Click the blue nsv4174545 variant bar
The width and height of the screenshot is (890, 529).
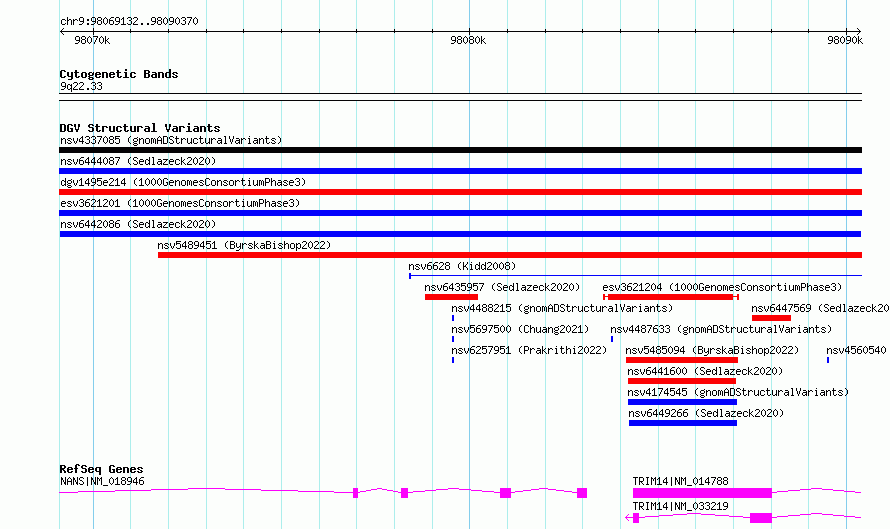point(682,402)
